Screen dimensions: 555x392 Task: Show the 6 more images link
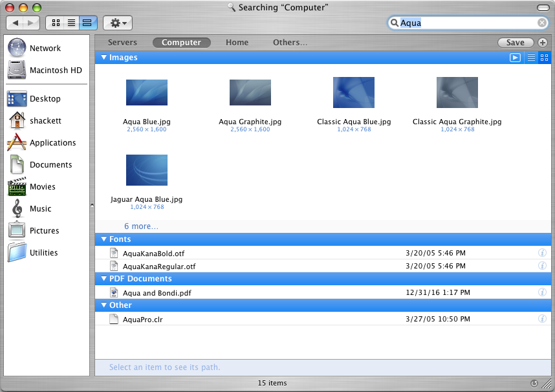click(141, 226)
